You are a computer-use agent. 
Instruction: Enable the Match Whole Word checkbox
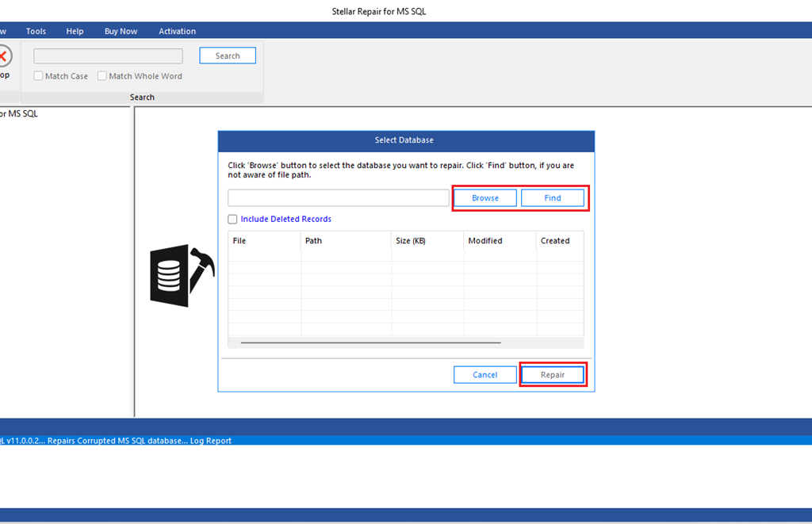(102, 76)
